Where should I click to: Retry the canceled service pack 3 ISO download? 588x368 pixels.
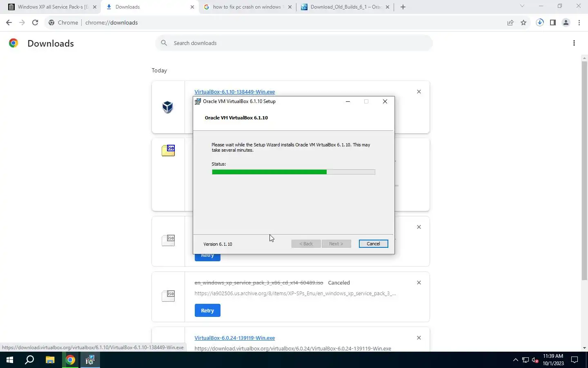207,310
